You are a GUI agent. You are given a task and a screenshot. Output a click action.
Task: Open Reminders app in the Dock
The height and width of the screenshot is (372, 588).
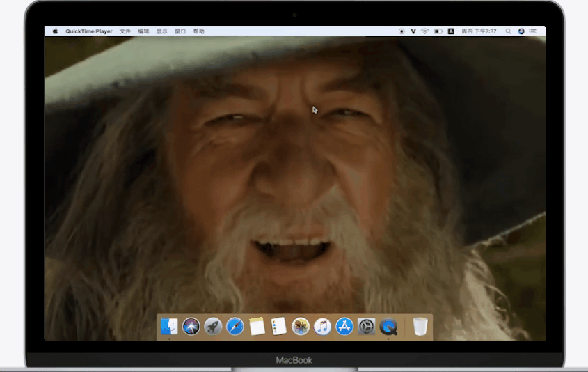(279, 326)
